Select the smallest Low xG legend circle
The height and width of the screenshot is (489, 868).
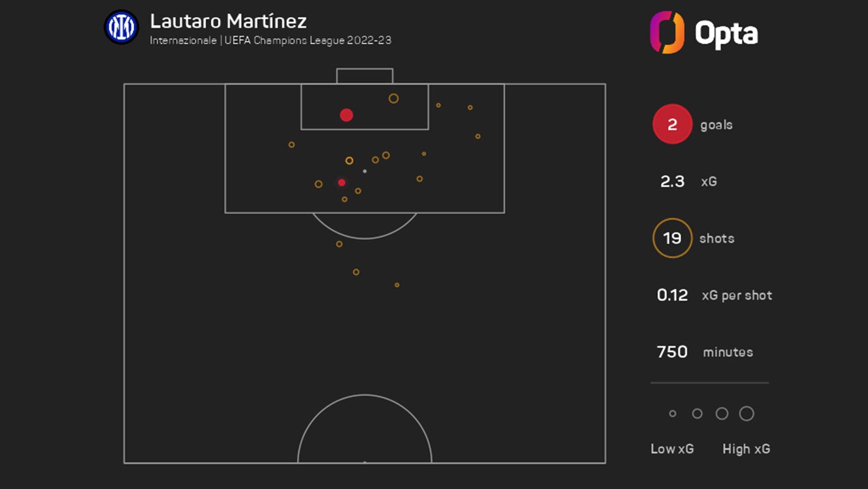672,414
